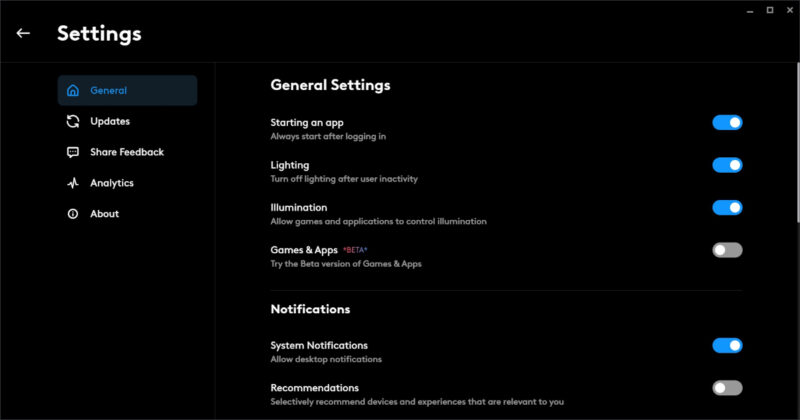Enable the Games & Apps beta toggle
Screen dimensions: 800x420
pos(727,250)
